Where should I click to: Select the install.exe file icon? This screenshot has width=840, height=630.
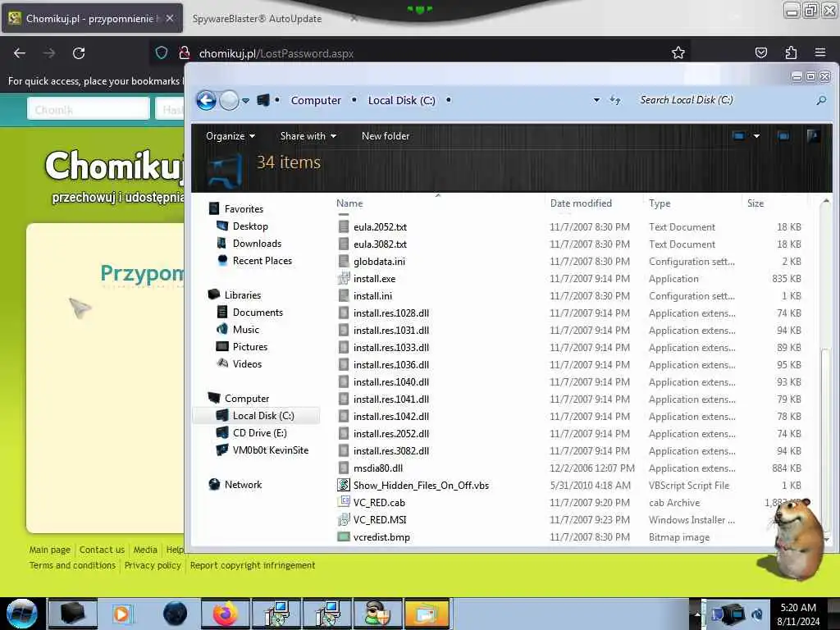(x=344, y=279)
